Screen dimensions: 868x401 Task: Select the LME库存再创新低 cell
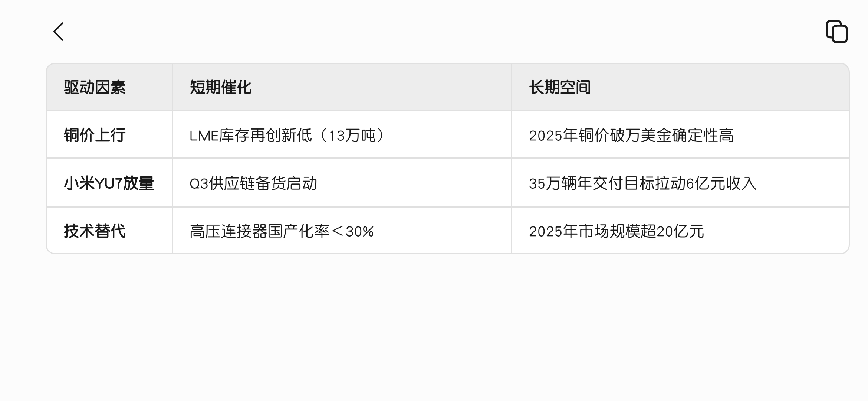342,134
